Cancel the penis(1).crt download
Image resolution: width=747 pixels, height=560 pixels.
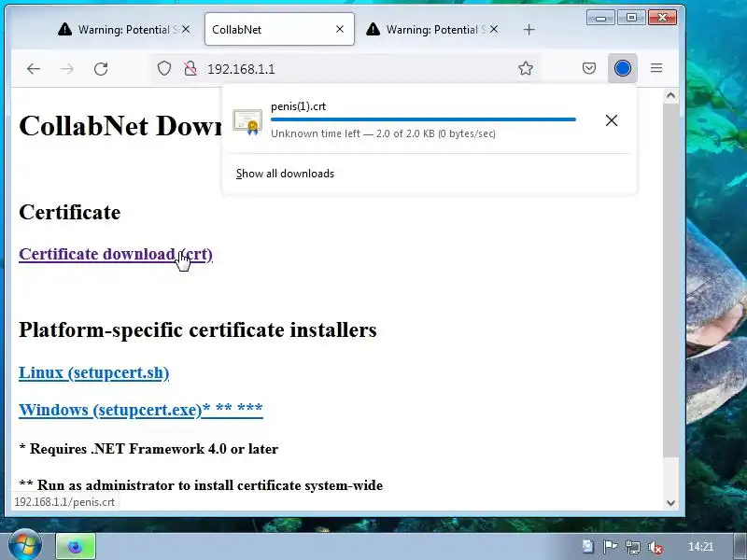[x=612, y=120]
